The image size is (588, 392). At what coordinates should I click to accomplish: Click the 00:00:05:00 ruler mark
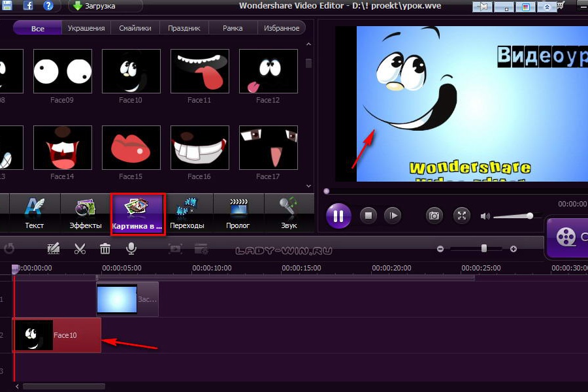[122, 269]
